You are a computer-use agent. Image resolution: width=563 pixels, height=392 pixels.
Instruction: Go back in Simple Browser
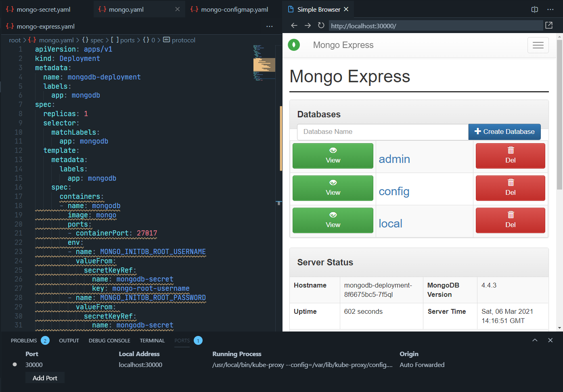294,25
